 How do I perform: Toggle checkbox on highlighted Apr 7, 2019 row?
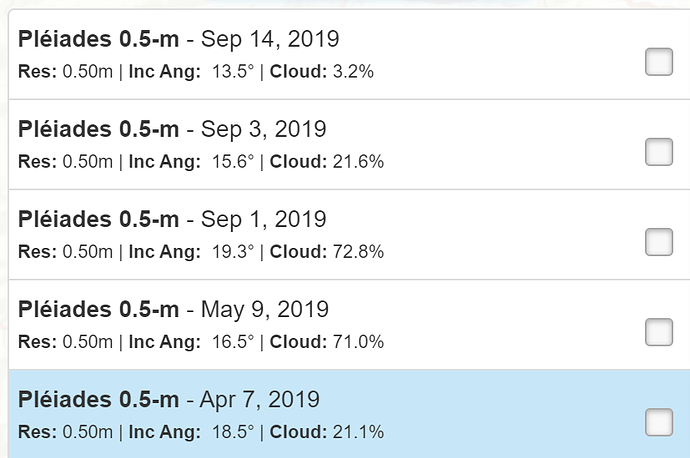(659, 422)
